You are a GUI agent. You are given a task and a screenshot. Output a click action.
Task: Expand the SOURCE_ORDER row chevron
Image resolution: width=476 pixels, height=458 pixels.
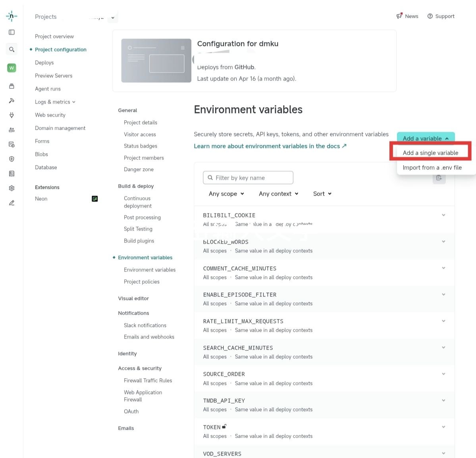click(443, 374)
